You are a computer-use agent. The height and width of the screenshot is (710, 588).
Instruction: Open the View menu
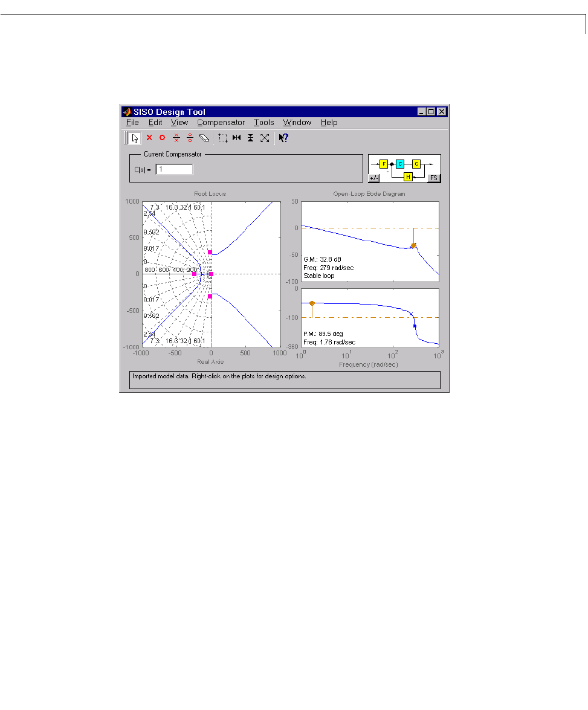[x=179, y=123]
